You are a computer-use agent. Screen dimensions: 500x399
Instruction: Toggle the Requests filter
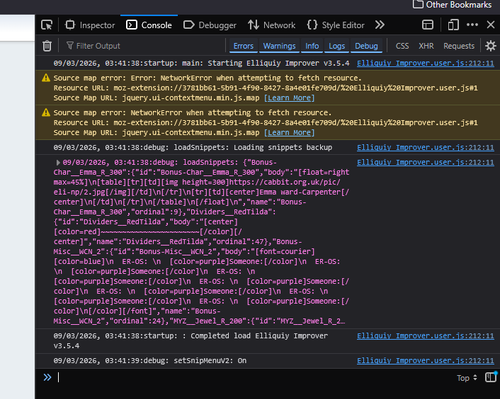[x=459, y=46]
